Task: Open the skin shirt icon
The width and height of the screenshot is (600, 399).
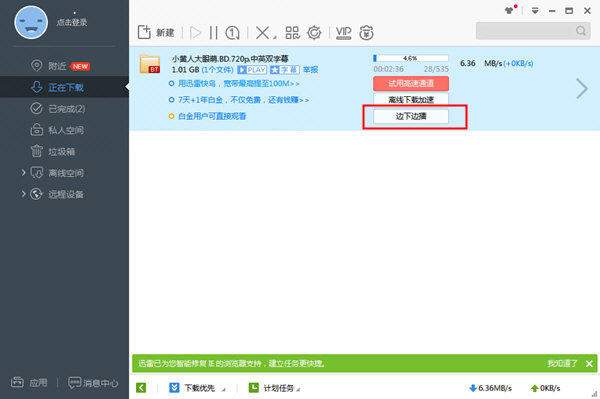Action: [510, 10]
